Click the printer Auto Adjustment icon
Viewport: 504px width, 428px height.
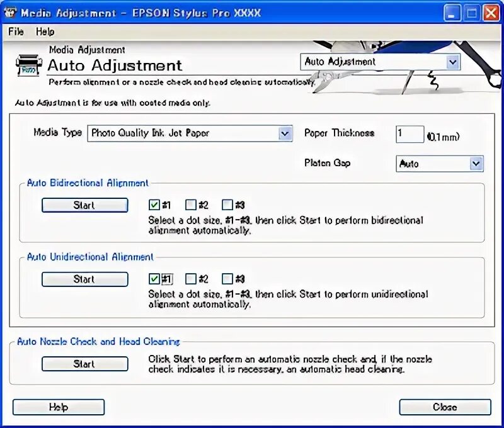tap(28, 65)
